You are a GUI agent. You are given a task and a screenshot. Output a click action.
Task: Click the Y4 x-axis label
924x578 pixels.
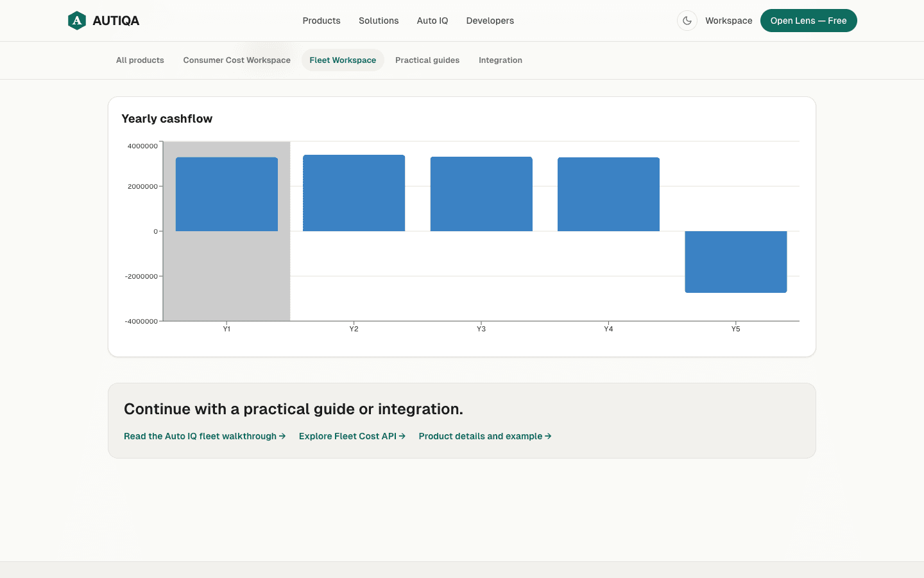pos(608,329)
